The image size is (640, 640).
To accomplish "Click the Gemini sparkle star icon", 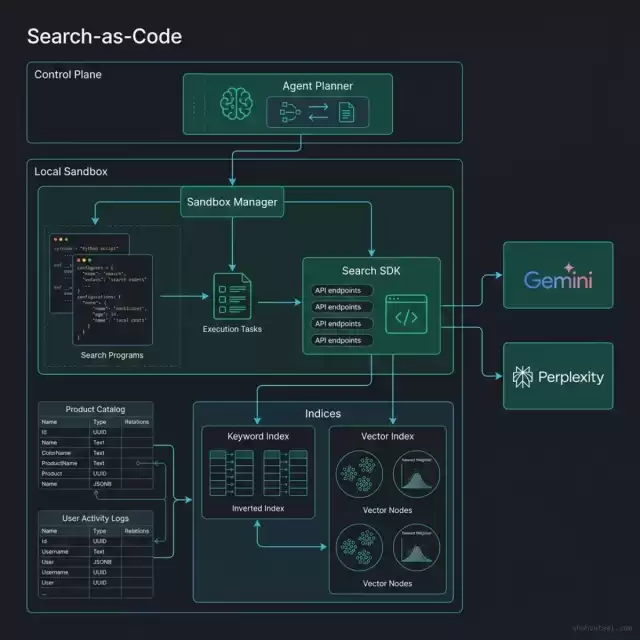I will tap(569, 268).
